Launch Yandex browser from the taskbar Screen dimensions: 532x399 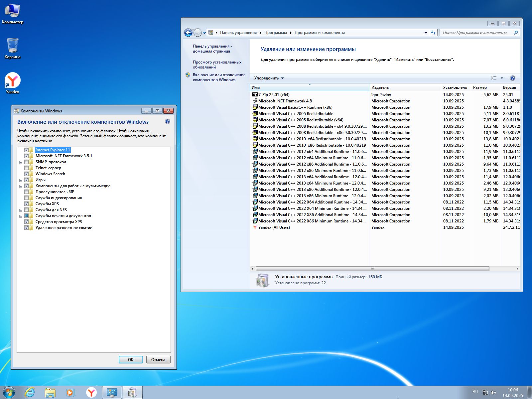pos(91,392)
